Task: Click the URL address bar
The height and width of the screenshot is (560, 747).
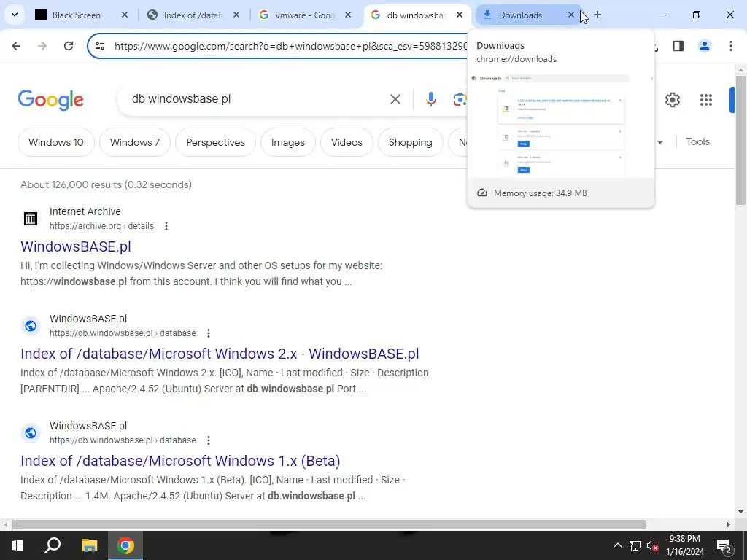Action: (x=290, y=46)
